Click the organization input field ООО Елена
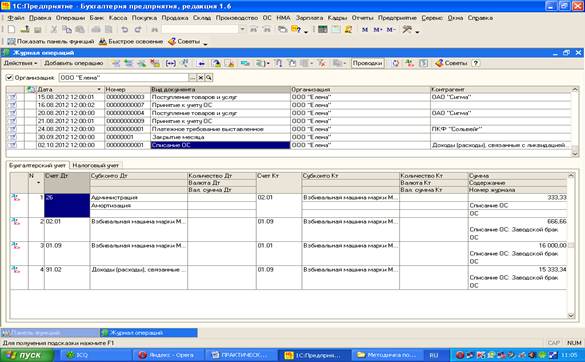Image resolution: width=585 pixels, height=362 pixels. click(123, 78)
